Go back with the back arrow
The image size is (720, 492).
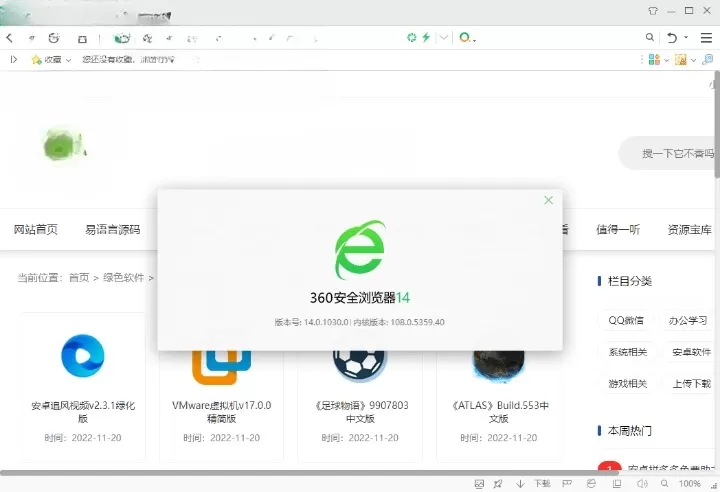pos(10,38)
